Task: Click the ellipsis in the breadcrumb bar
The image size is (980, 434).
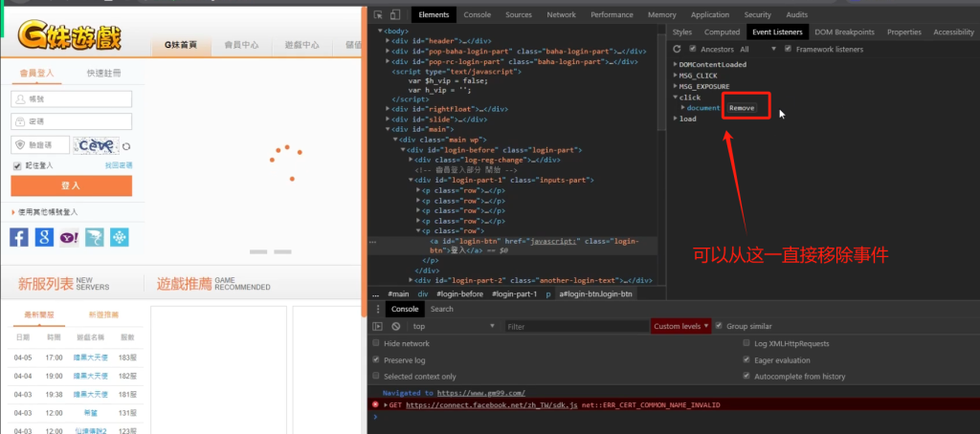Action: pyautogui.click(x=375, y=294)
